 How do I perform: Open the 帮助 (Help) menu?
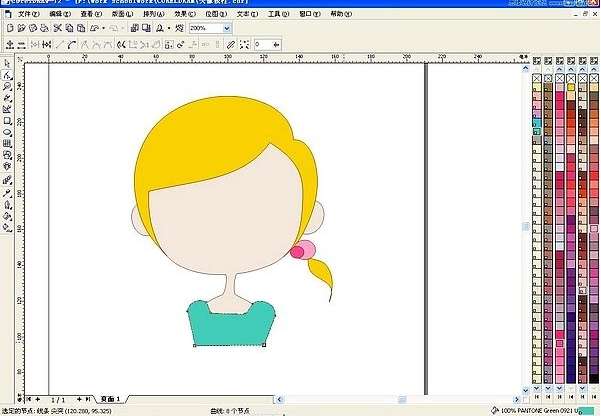(x=341, y=15)
